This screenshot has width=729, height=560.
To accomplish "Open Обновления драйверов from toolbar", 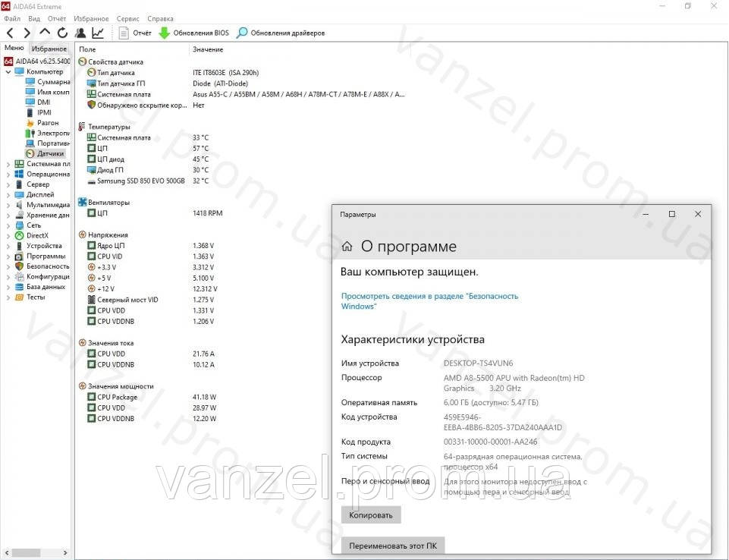I will [x=281, y=33].
